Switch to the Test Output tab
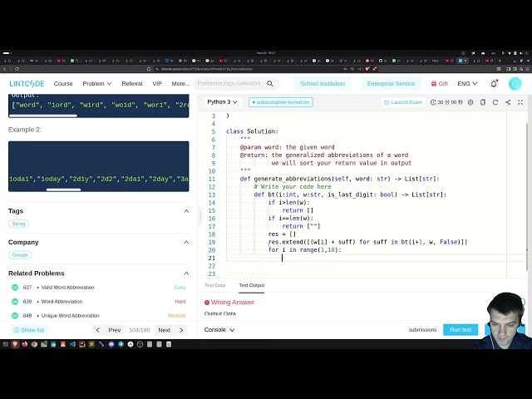The image size is (532, 399). (x=251, y=285)
